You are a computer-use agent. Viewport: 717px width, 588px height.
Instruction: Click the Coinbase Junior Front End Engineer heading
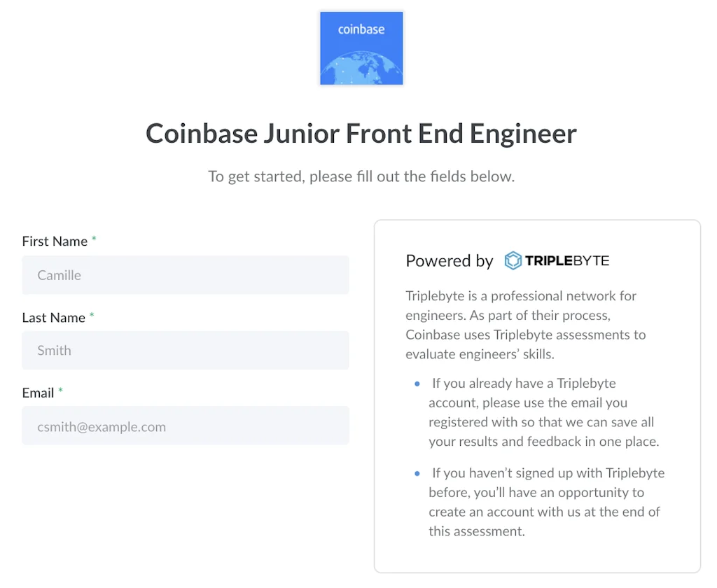[x=361, y=133]
